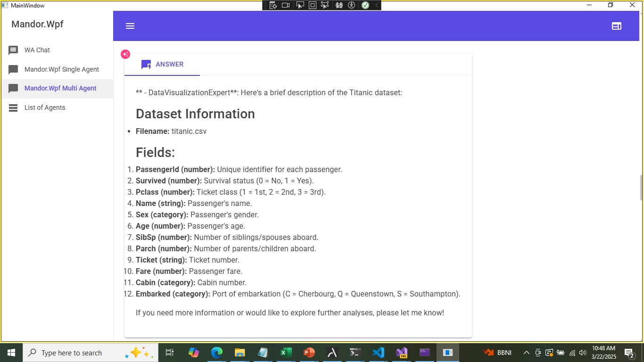Click the vertical scrollbar thumb on right edge
644x362 pixels.
tap(641, 188)
